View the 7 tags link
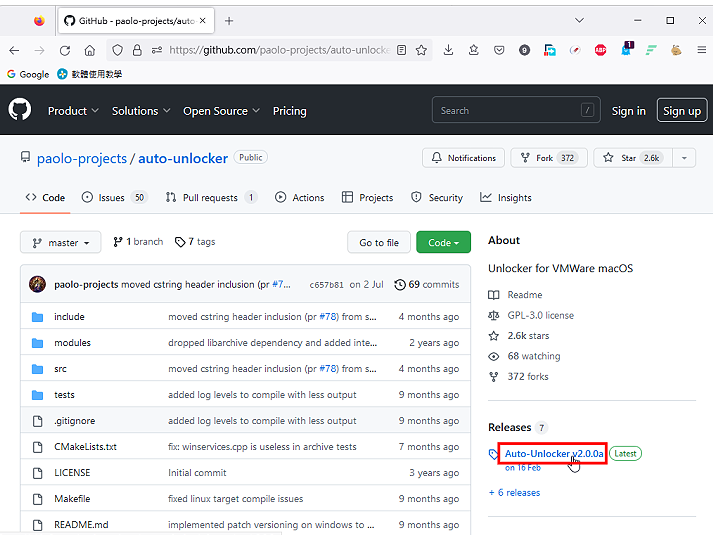 (195, 242)
